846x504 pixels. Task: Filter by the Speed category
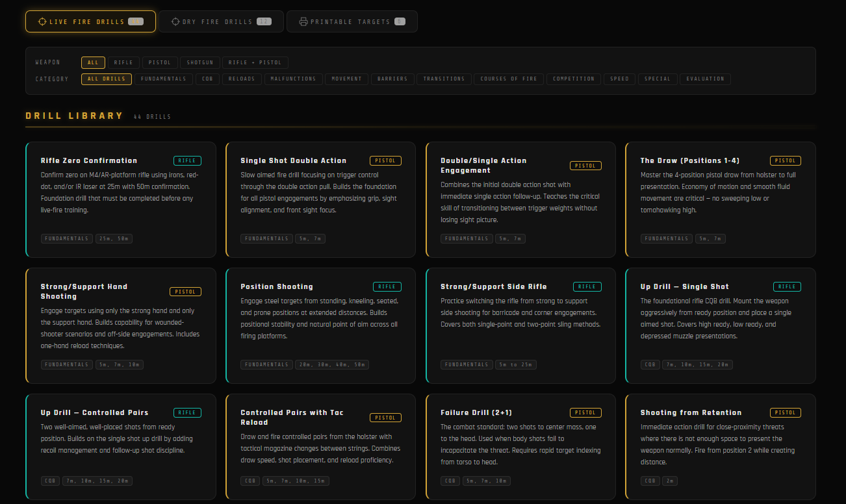click(x=619, y=79)
